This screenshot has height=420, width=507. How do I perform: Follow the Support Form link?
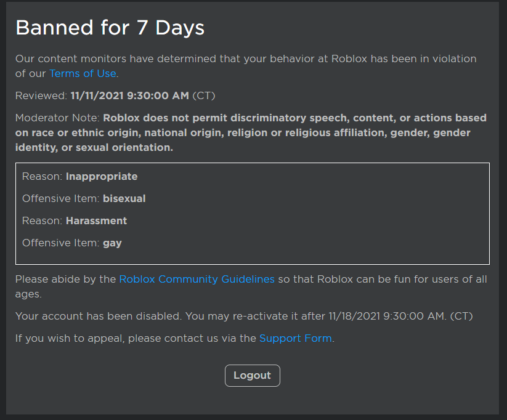tap(295, 338)
